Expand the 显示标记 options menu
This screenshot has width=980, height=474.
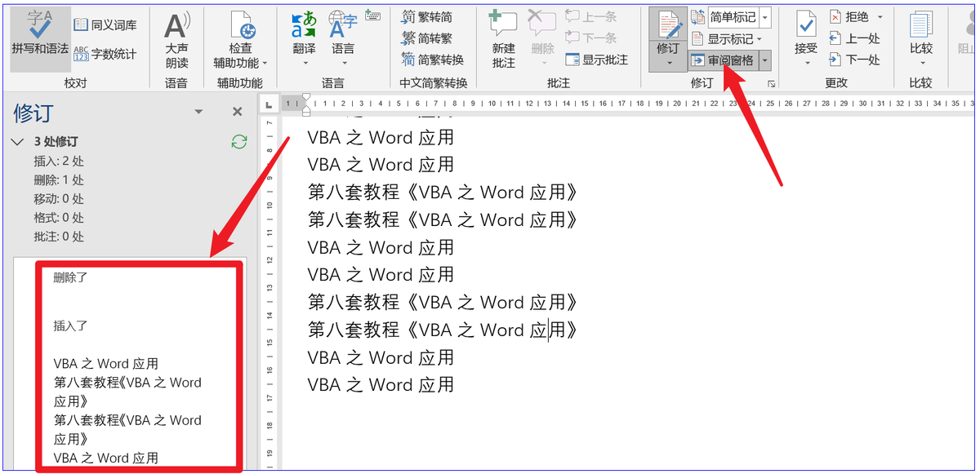728,38
